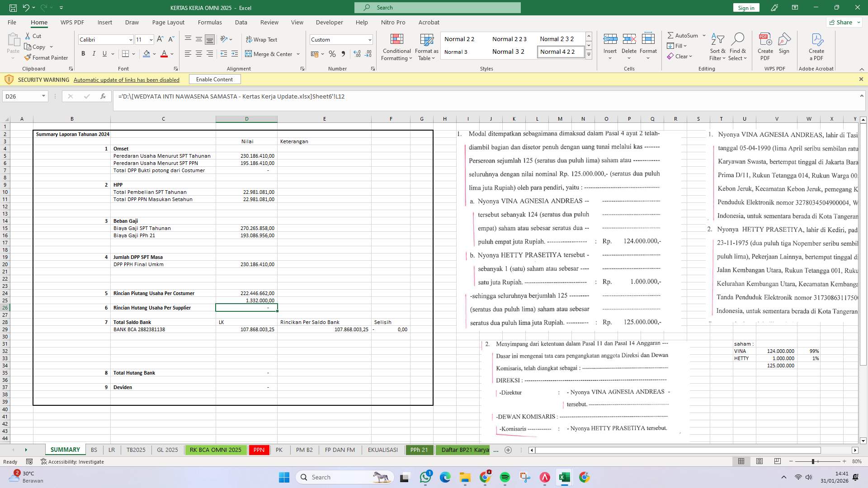The height and width of the screenshot is (488, 868).
Task: Click the Sort & Filter icon
Action: click(718, 47)
